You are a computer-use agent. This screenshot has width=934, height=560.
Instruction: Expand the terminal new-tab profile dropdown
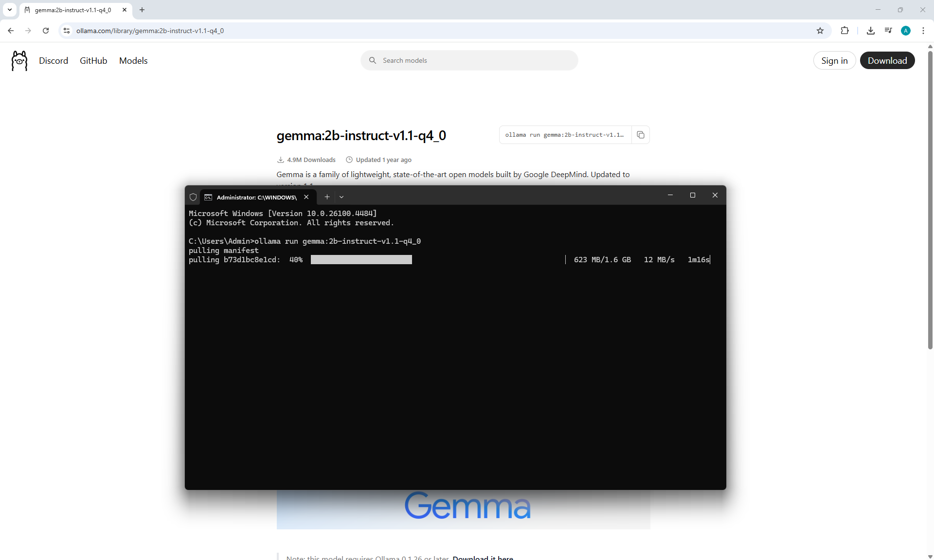click(341, 197)
